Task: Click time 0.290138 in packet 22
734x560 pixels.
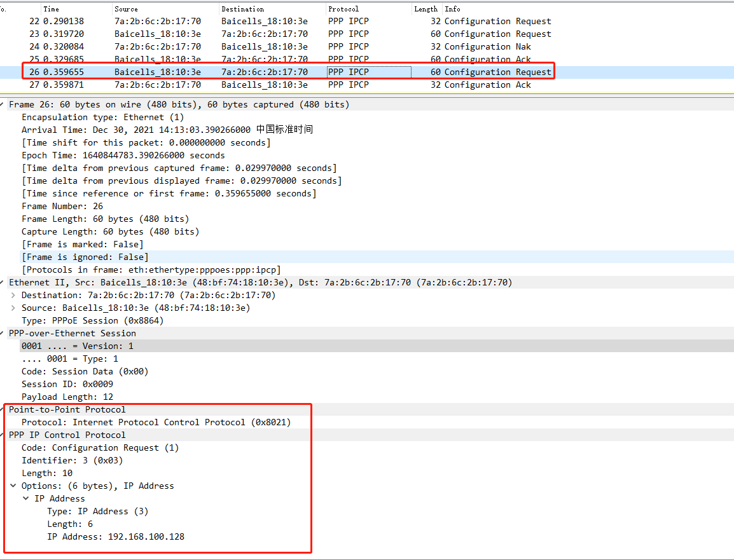Action: (x=64, y=21)
